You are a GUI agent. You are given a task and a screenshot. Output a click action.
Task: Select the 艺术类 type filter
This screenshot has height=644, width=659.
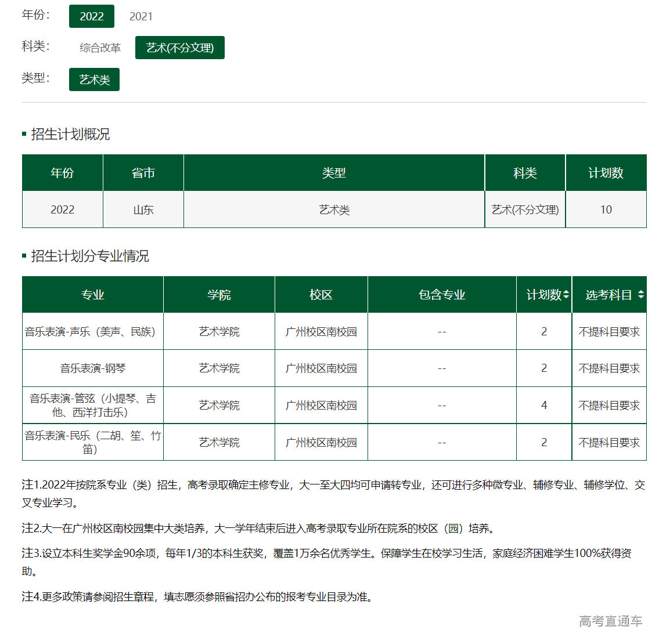coord(94,79)
